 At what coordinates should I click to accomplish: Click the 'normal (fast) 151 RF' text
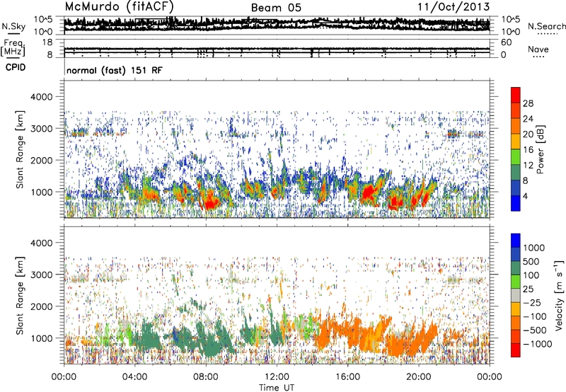click(115, 70)
